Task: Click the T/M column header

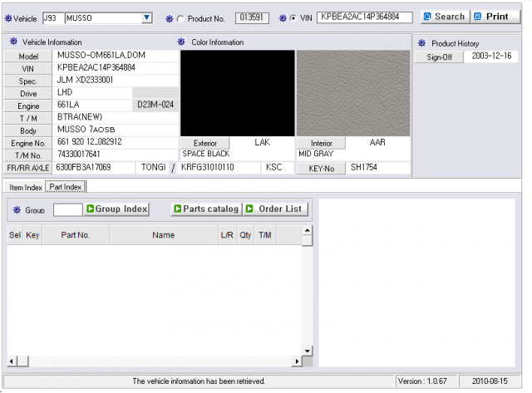Action: click(x=265, y=234)
